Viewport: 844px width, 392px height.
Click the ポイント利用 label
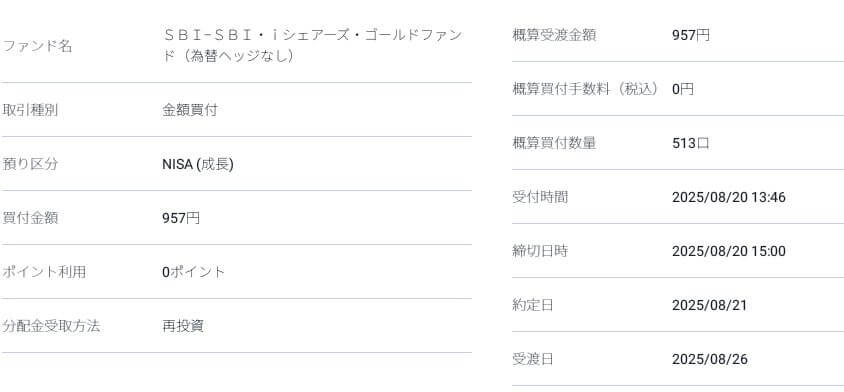coord(44,272)
